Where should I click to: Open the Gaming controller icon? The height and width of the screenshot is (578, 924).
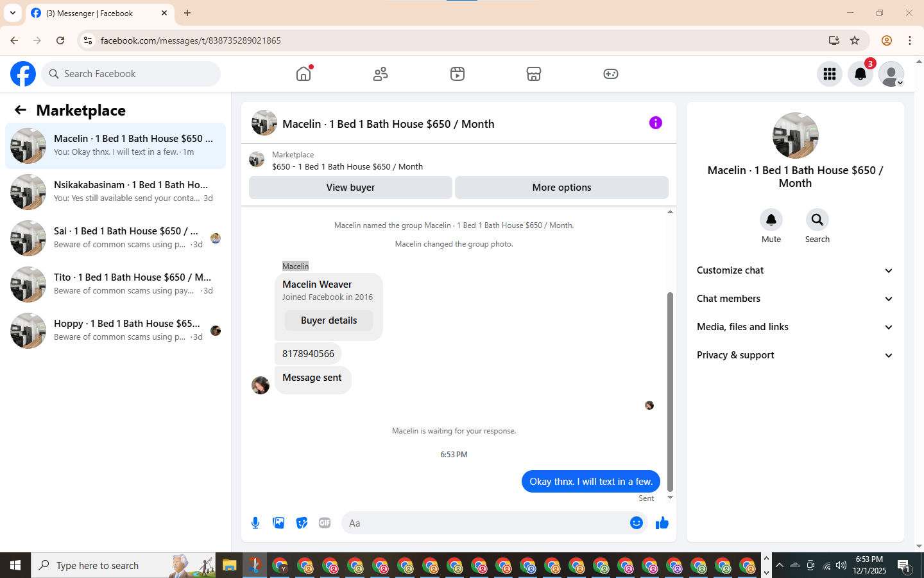tap(611, 74)
